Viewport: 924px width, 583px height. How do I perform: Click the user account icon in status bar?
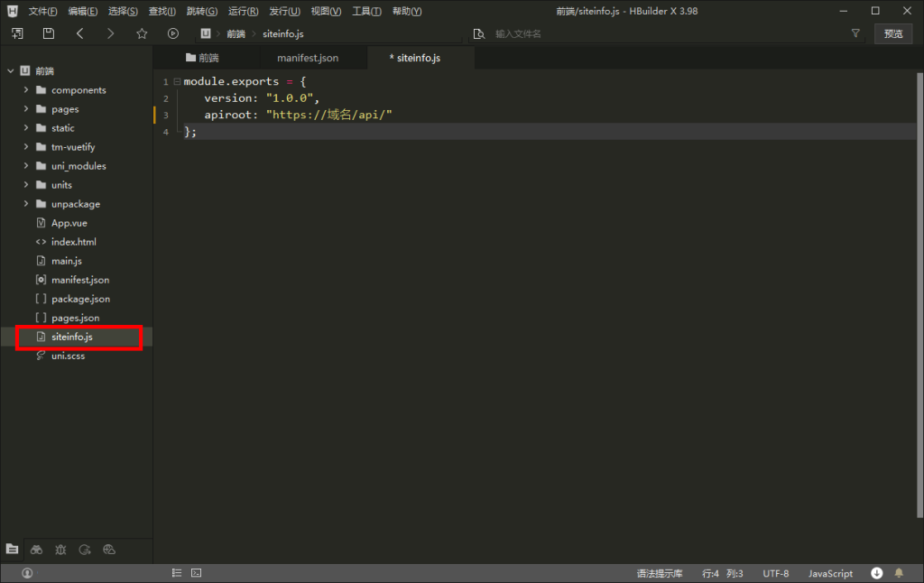[27, 573]
